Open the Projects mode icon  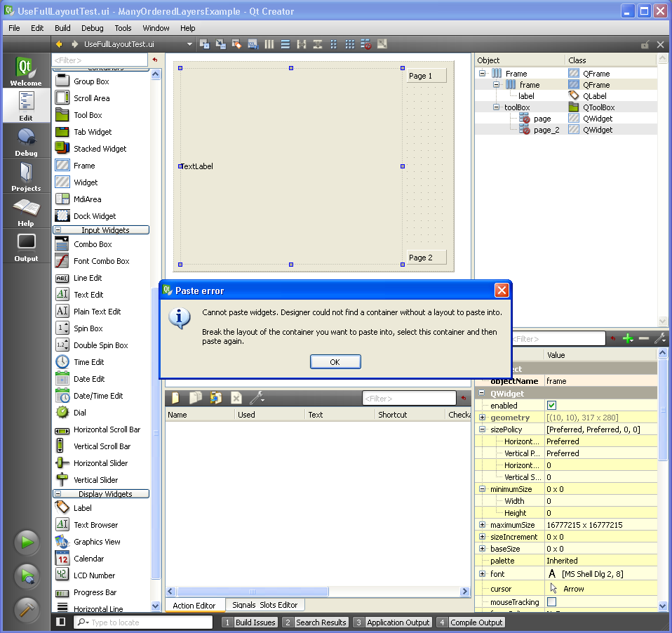pyautogui.click(x=26, y=177)
